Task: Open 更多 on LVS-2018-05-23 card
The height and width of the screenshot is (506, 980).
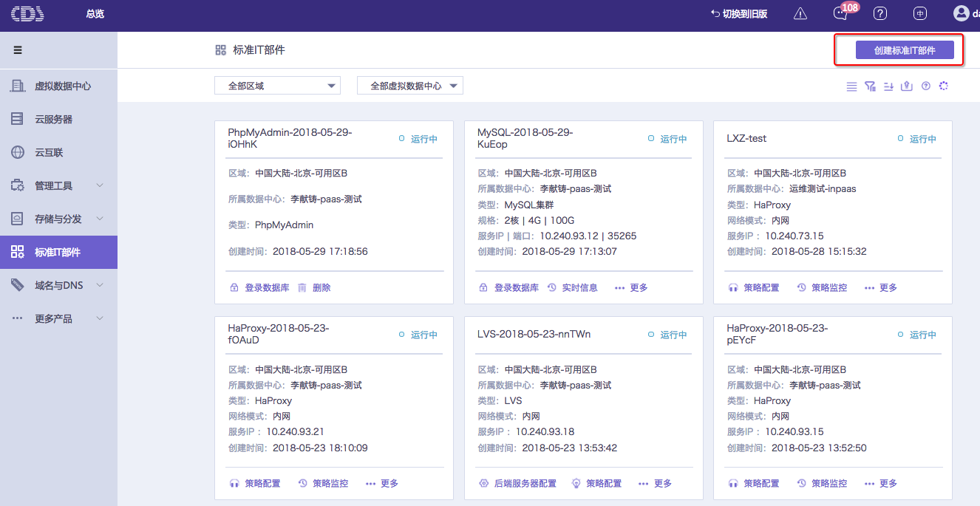Action: click(x=656, y=483)
